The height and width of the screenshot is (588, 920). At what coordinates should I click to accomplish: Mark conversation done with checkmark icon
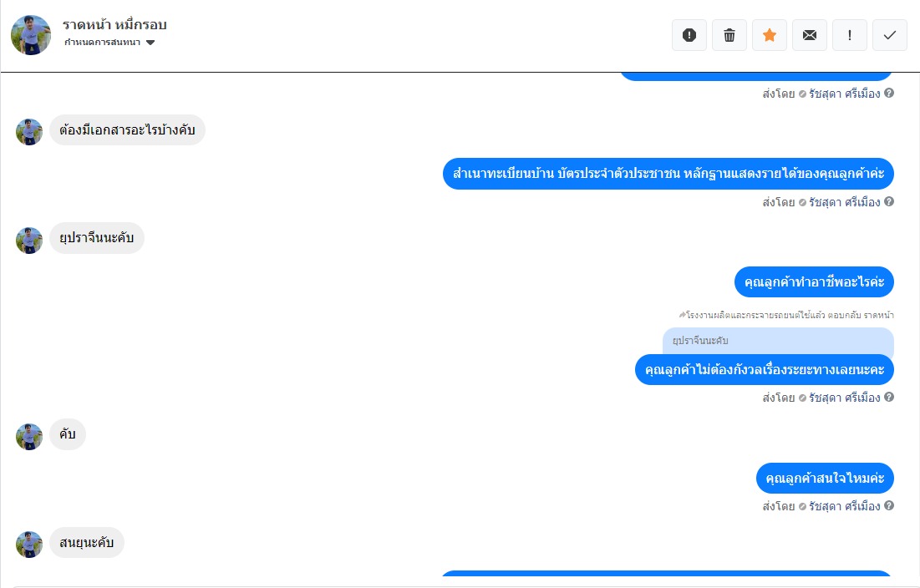click(x=889, y=35)
